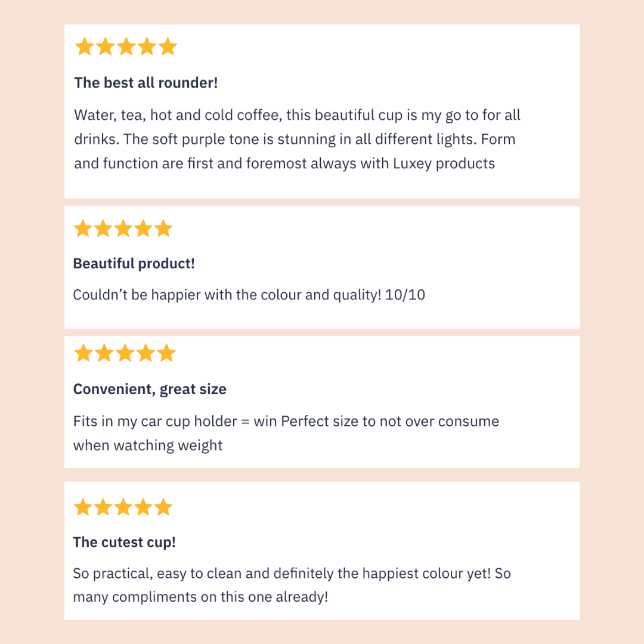Click the 'Couldn't be happier' review text
The width and height of the screenshot is (644, 644).
227,295
